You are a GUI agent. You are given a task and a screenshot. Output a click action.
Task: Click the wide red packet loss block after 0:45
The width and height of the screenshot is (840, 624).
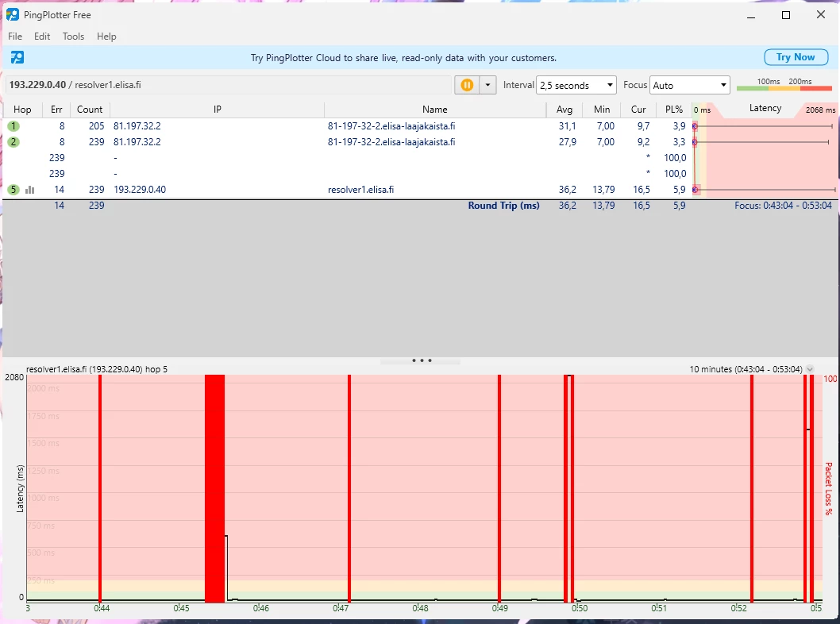(215, 488)
